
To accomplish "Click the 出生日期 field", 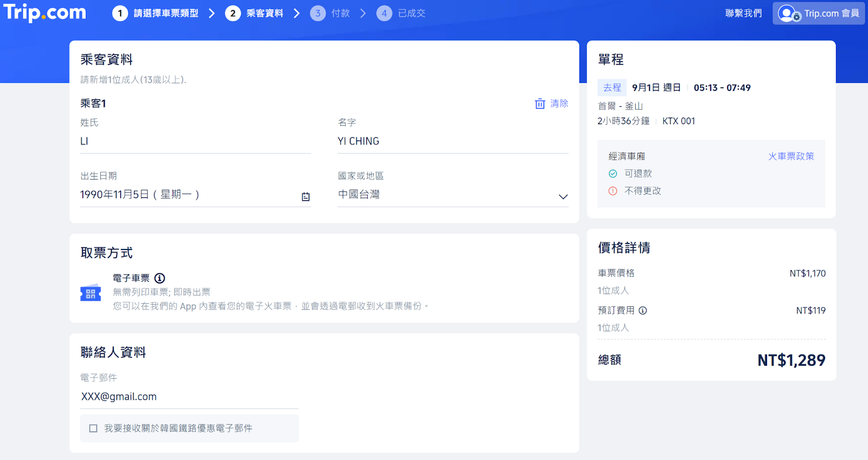I will click(x=195, y=195).
